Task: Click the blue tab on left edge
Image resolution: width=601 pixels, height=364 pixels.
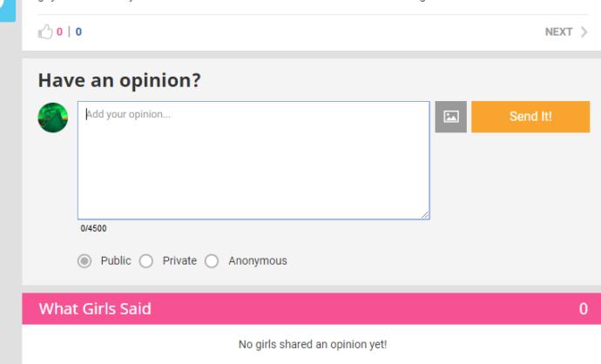Action: click(x=8, y=10)
